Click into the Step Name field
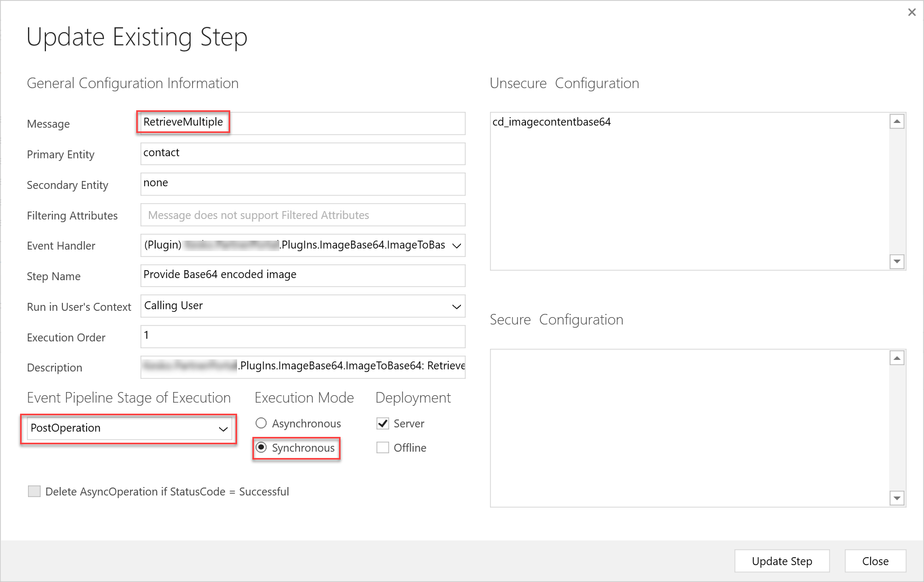 [302, 275]
